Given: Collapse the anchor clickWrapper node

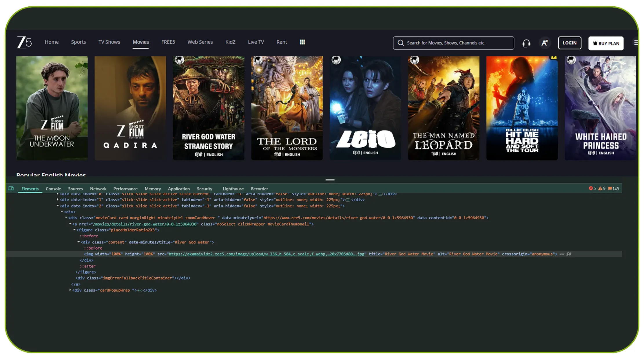Looking at the screenshot, I should click(x=70, y=224).
